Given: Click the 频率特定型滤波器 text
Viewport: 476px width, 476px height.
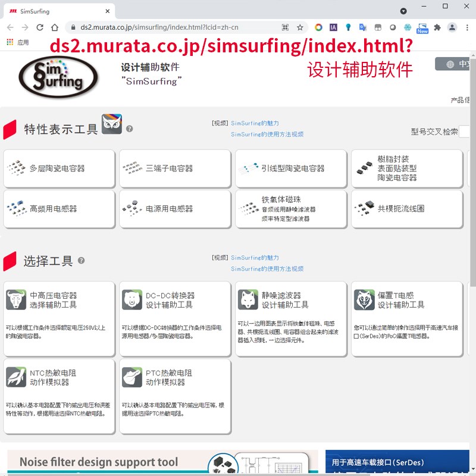Looking at the screenshot, I should 286,219.
